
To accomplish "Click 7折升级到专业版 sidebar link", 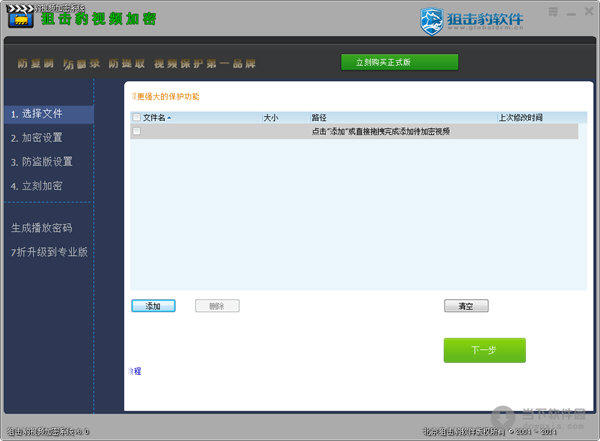I will click(x=49, y=252).
